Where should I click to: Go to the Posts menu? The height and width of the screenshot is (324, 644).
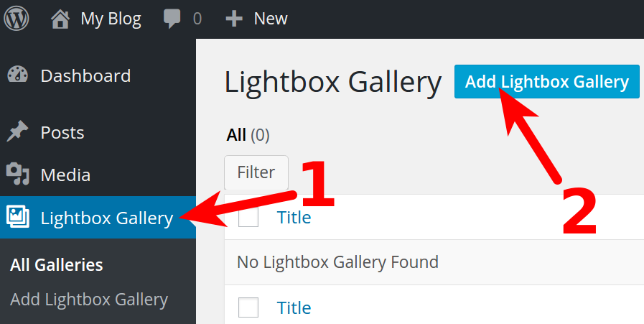point(62,133)
